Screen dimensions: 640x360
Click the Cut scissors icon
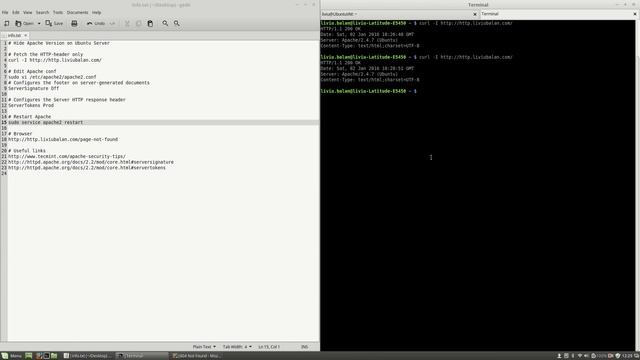coord(127,24)
